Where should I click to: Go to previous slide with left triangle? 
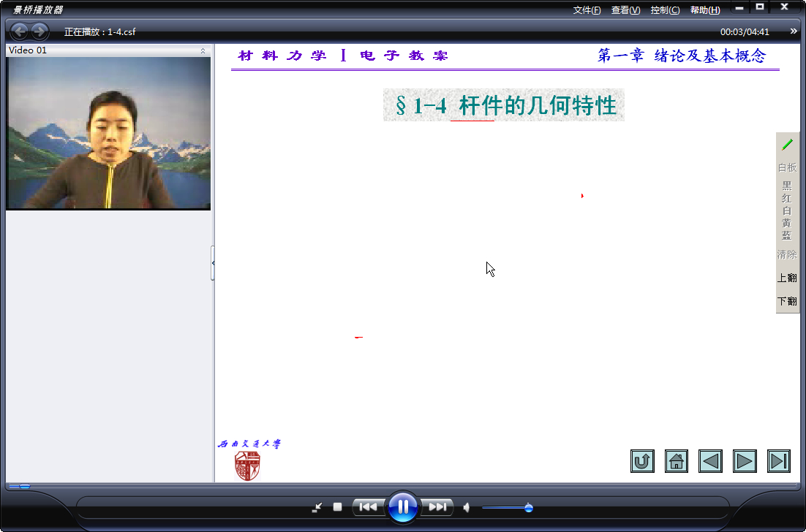[710, 461]
